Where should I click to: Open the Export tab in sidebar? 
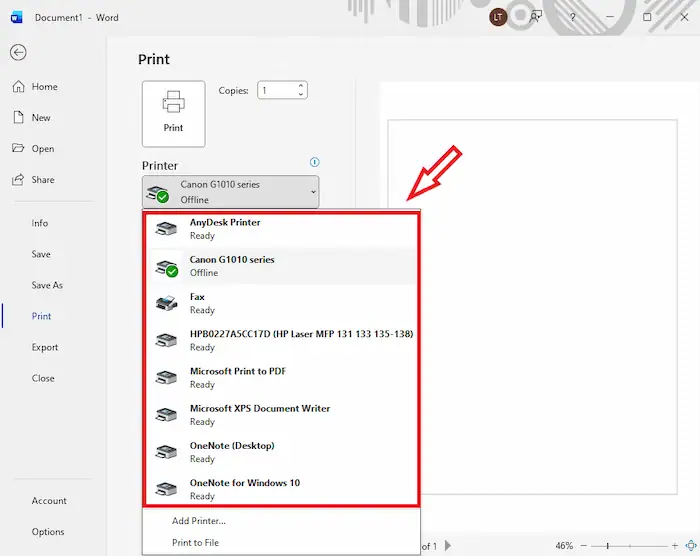tap(45, 347)
